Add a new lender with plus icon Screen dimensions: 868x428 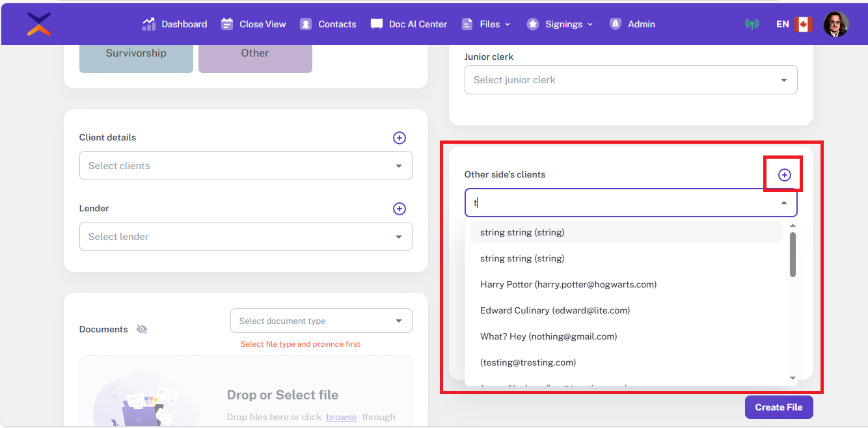400,209
